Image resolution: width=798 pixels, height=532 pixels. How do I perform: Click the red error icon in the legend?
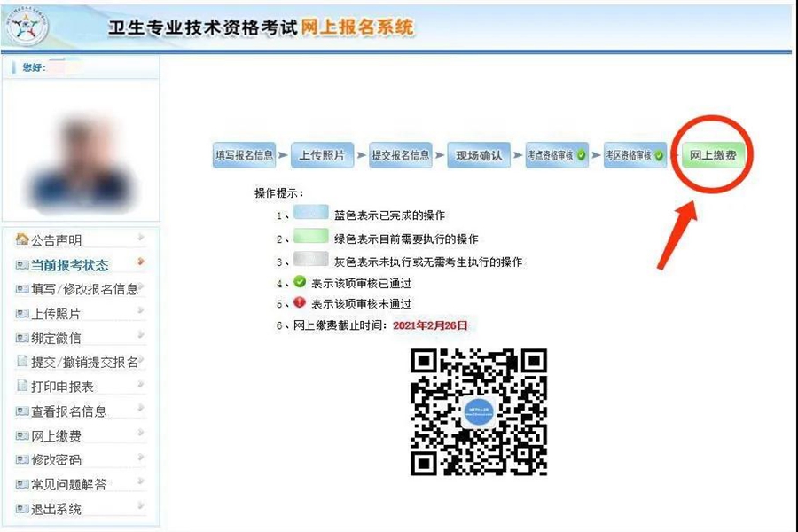pyautogui.click(x=299, y=303)
